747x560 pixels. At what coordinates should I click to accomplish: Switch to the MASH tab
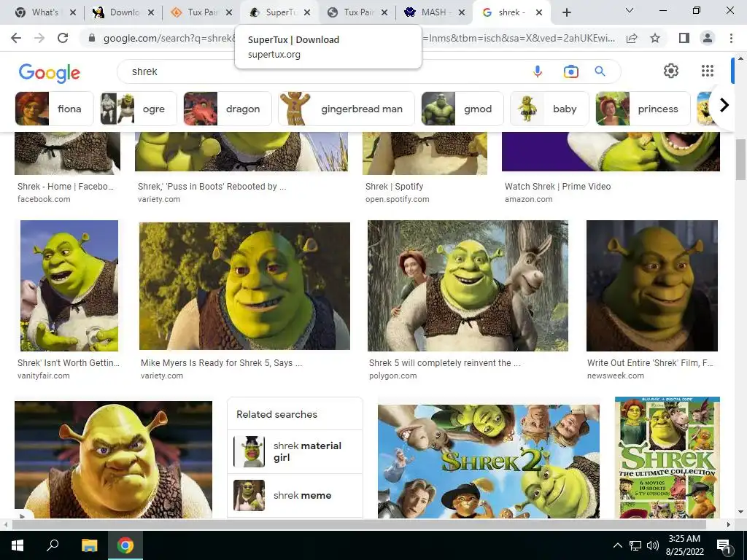click(433, 12)
